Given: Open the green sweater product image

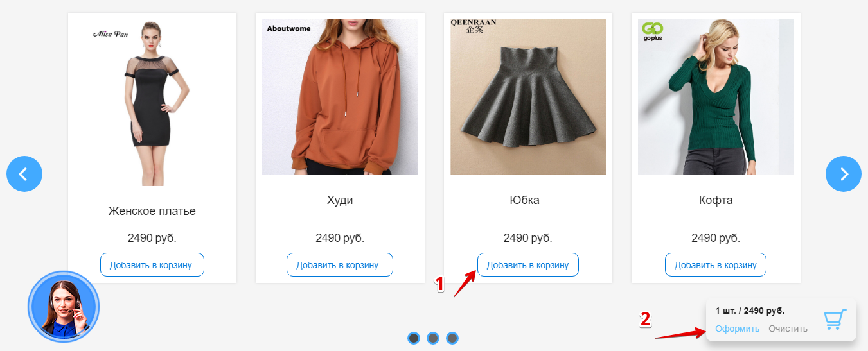Looking at the screenshot, I should 716,97.
